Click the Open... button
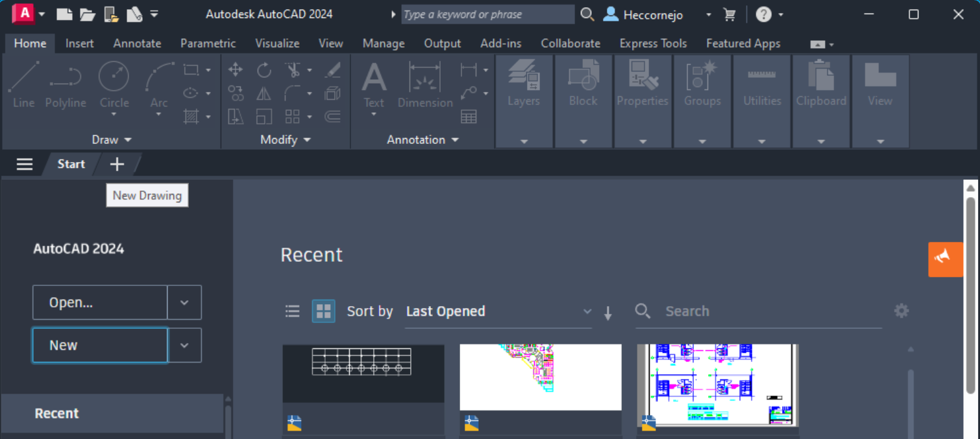 (100, 302)
